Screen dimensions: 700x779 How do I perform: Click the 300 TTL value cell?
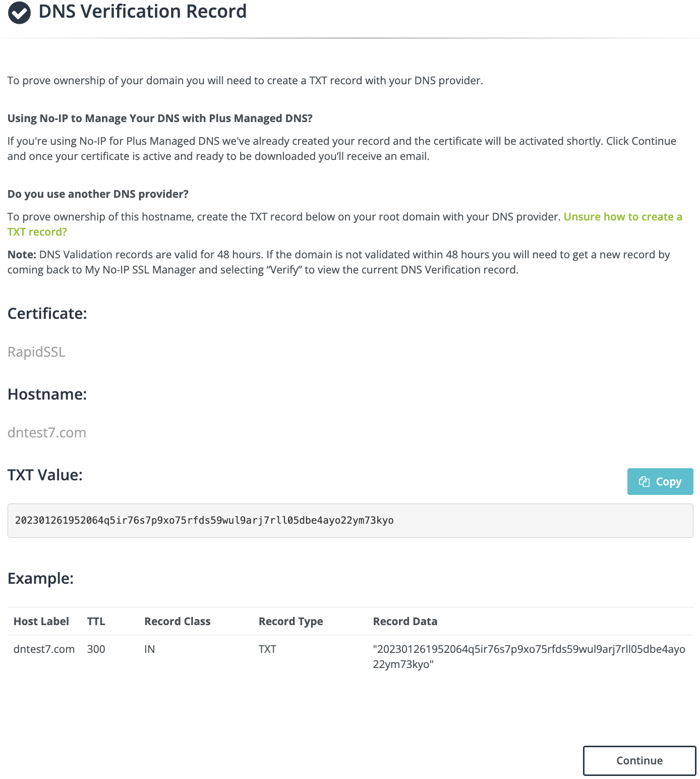coord(96,649)
